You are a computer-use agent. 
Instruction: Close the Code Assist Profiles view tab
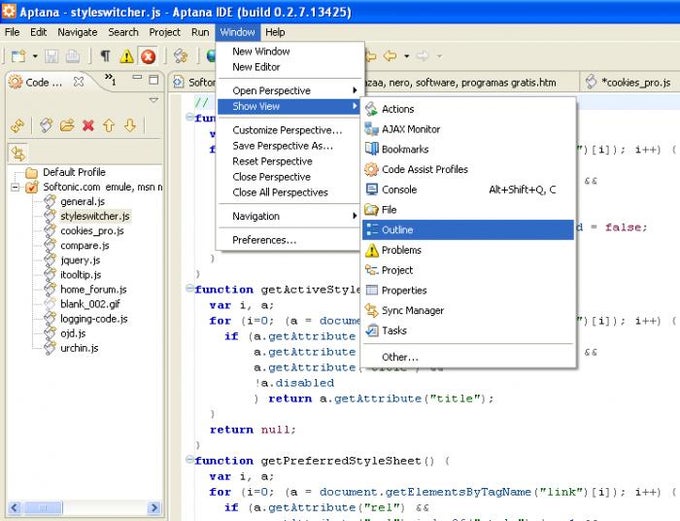(78, 82)
